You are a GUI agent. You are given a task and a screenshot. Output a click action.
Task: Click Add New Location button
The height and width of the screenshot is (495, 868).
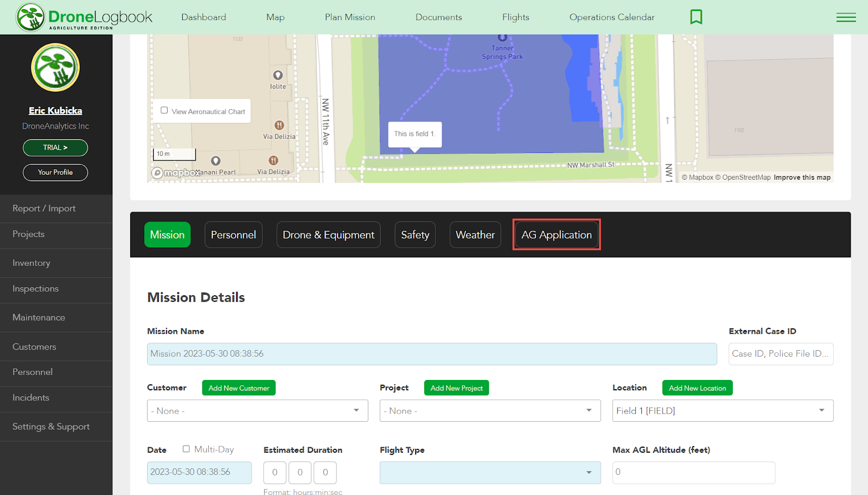(697, 388)
